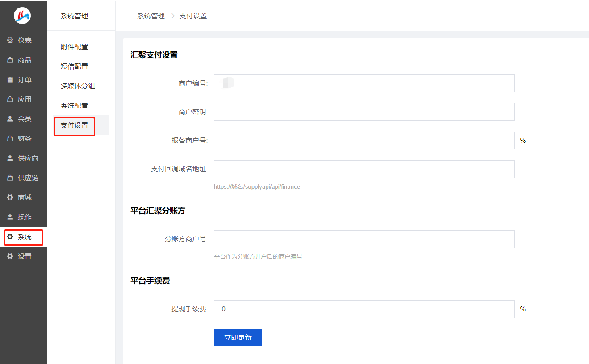Focus the 提现手续费 input field
This screenshot has height=364, width=589.
364,309
